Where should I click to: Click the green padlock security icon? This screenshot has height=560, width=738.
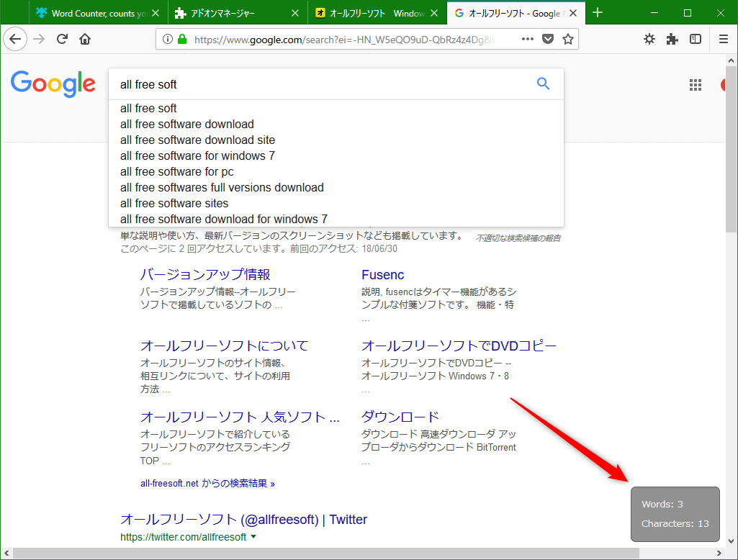click(x=182, y=39)
